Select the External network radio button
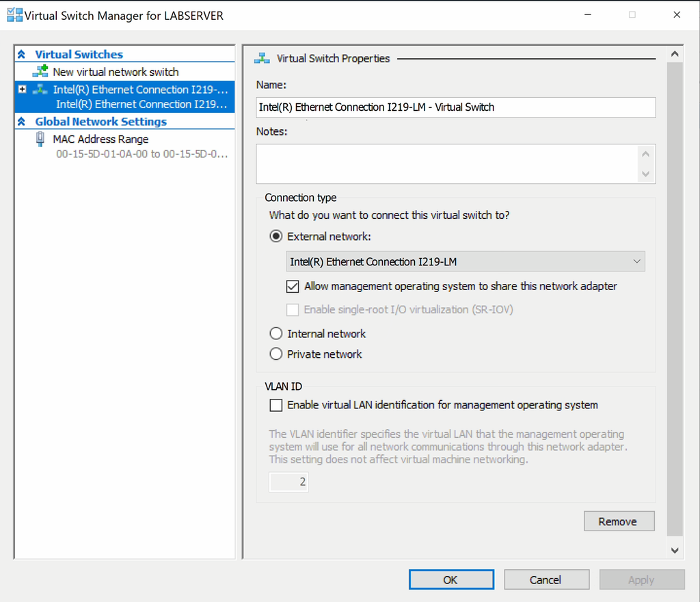The width and height of the screenshot is (700, 602). [x=276, y=237]
